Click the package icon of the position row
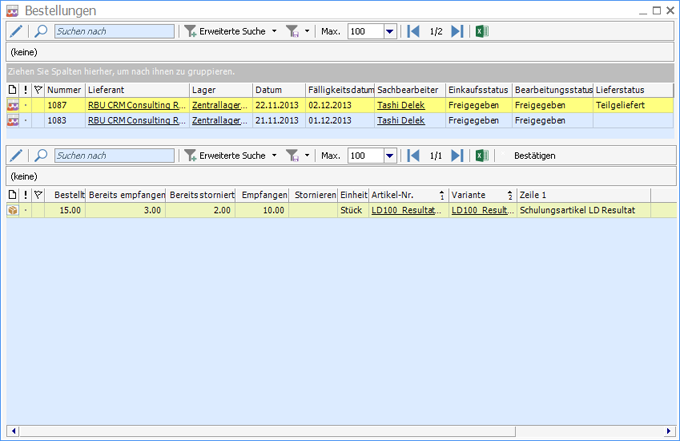The width and height of the screenshot is (680, 441). pyautogui.click(x=13, y=210)
